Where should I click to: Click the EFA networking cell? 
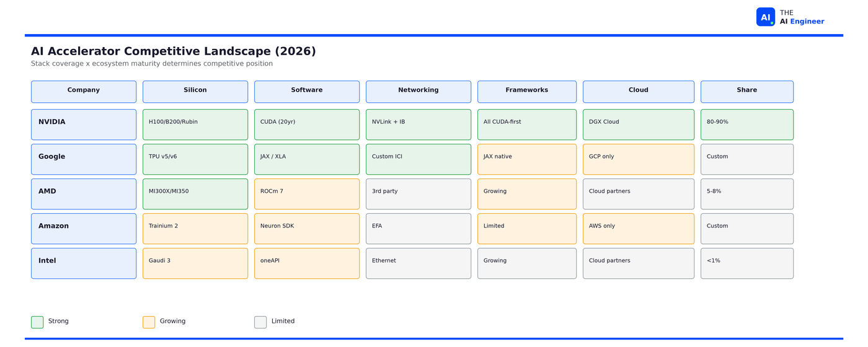click(418, 229)
